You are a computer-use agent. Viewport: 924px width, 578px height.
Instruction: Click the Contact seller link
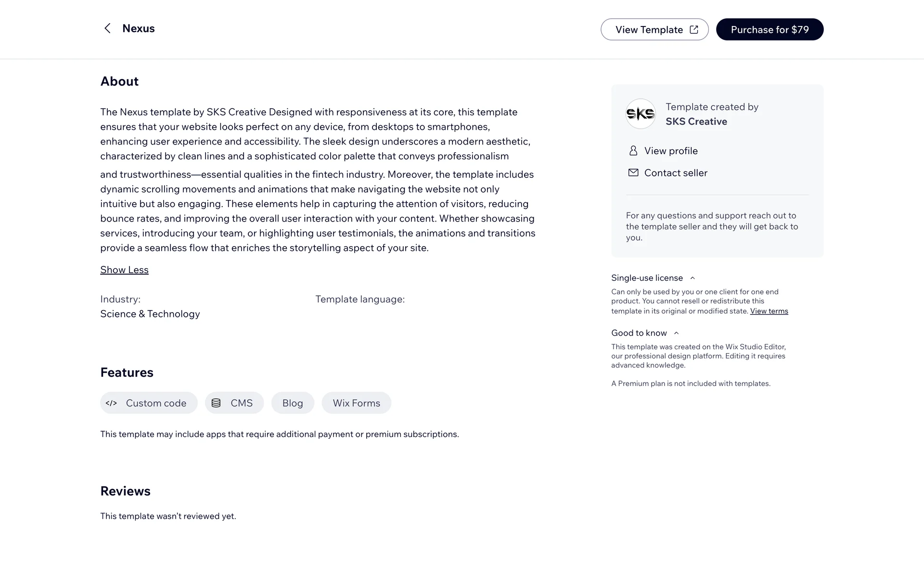point(676,173)
